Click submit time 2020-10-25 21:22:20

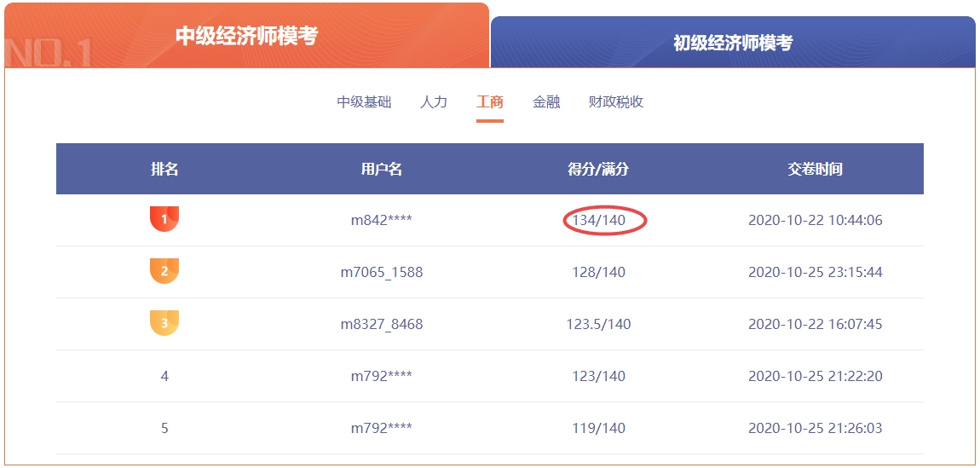tap(815, 376)
